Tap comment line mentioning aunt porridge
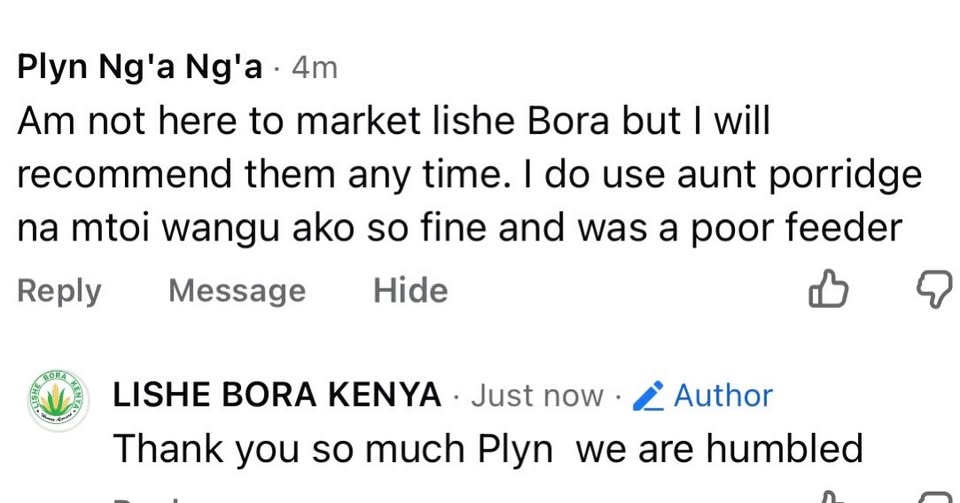The width and height of the screenshot is (960, 503). [x=469, y=175]
